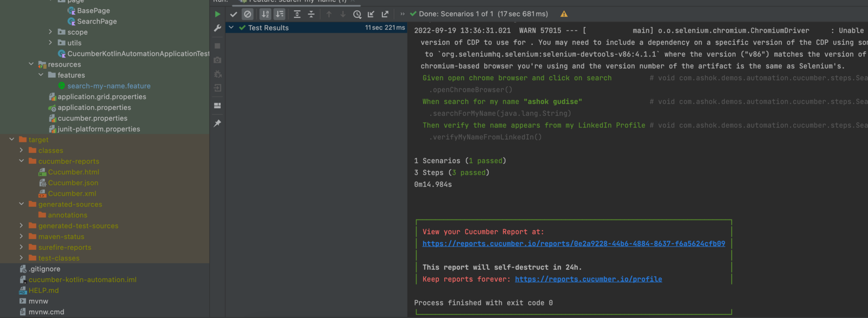Click the yellow warning triangle icon
This screenshot has height=318, width=868.
coord(564,14)
